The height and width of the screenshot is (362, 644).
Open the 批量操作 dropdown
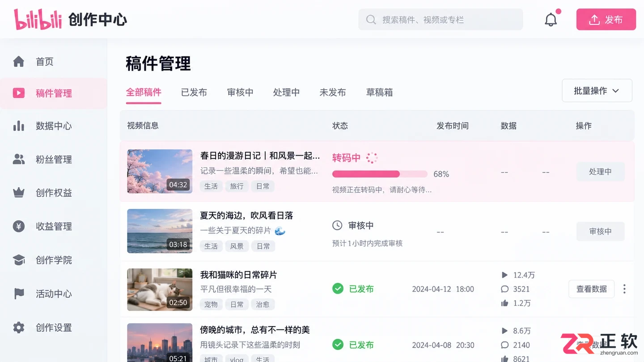pyautogui.click(x=597, y=91)
